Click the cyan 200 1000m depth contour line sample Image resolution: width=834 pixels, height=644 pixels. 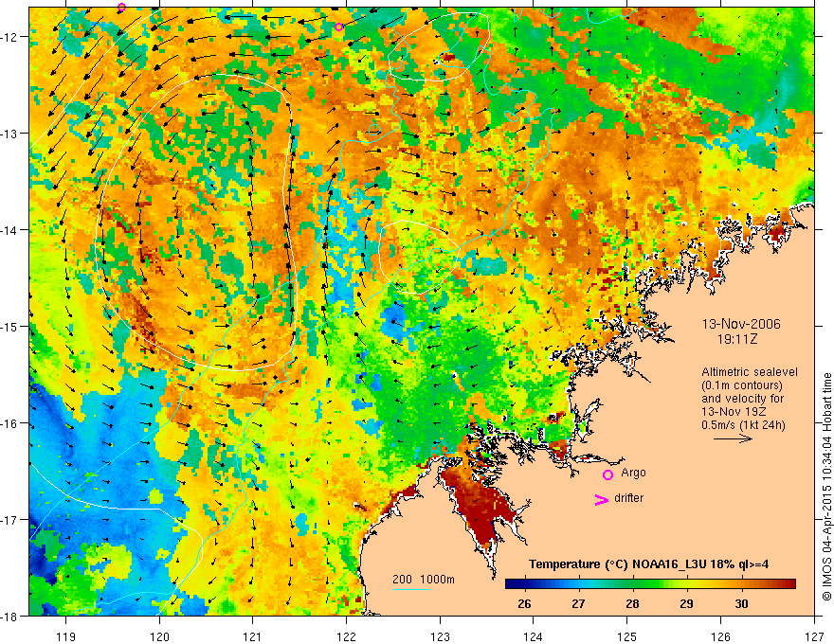coord(411,589)
